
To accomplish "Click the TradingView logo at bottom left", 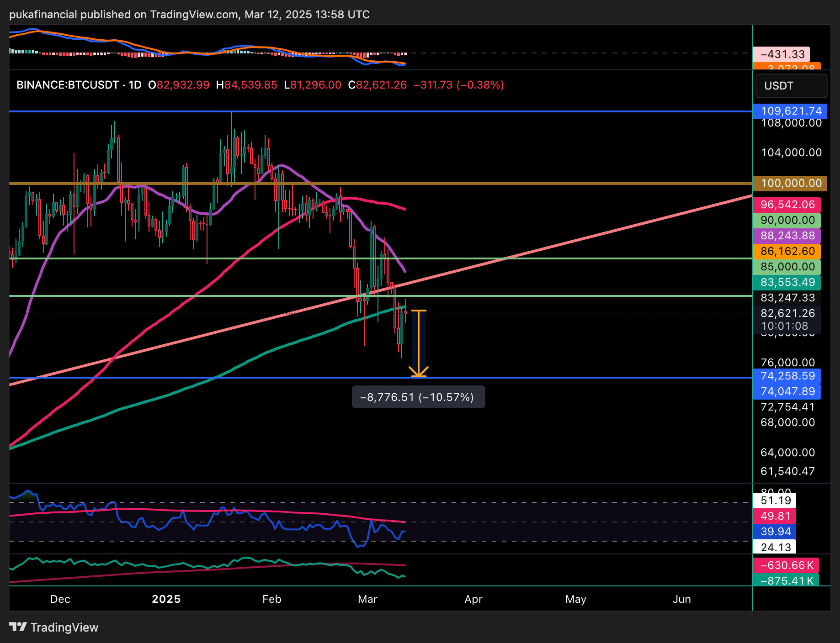I will [54, 627].
